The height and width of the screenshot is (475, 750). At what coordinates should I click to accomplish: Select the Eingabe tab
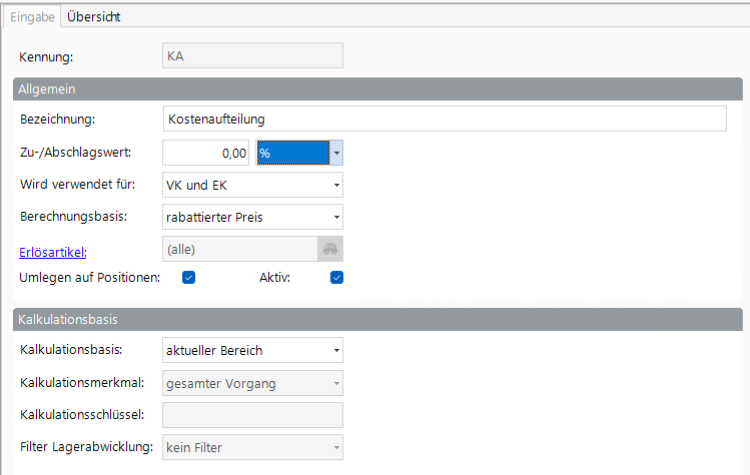[32, 17]
